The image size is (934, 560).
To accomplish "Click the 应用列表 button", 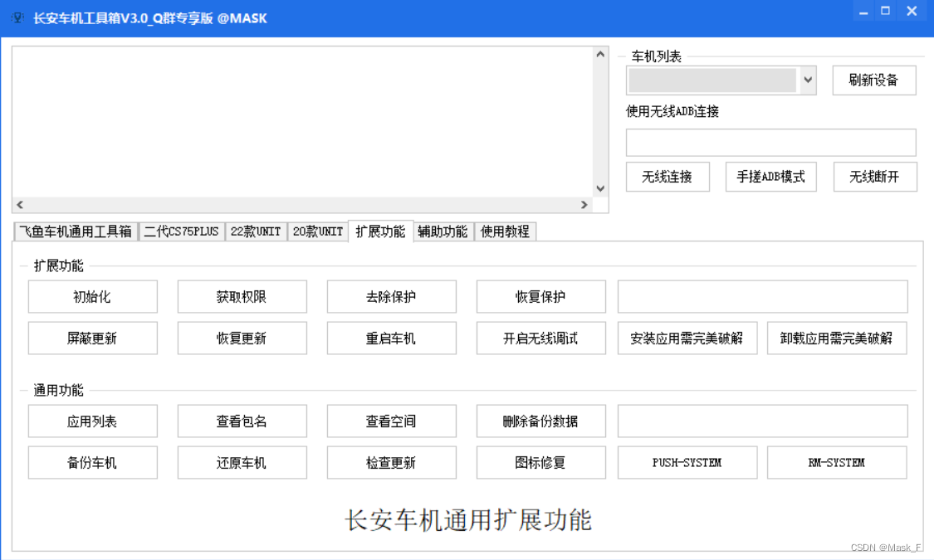I will click(x=92, y=421).
